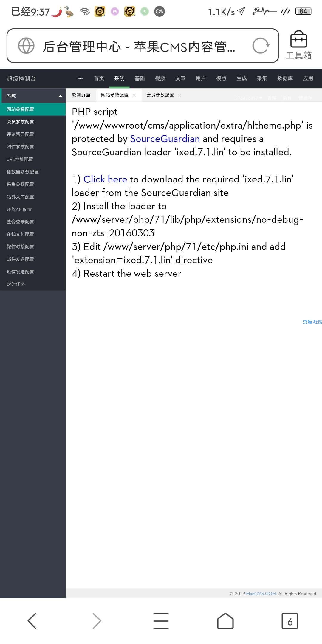The width and height of the screenshot is (322, 644).
Task: Click here to download the loader
Action: [105, 179]
